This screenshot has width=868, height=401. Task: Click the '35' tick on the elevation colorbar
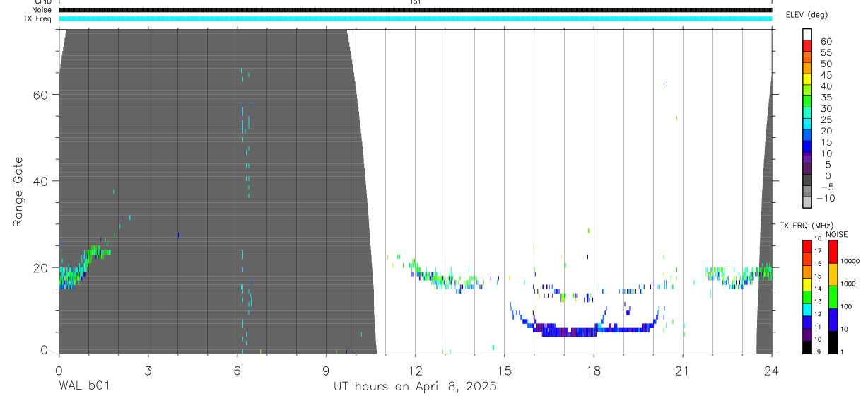826,98
